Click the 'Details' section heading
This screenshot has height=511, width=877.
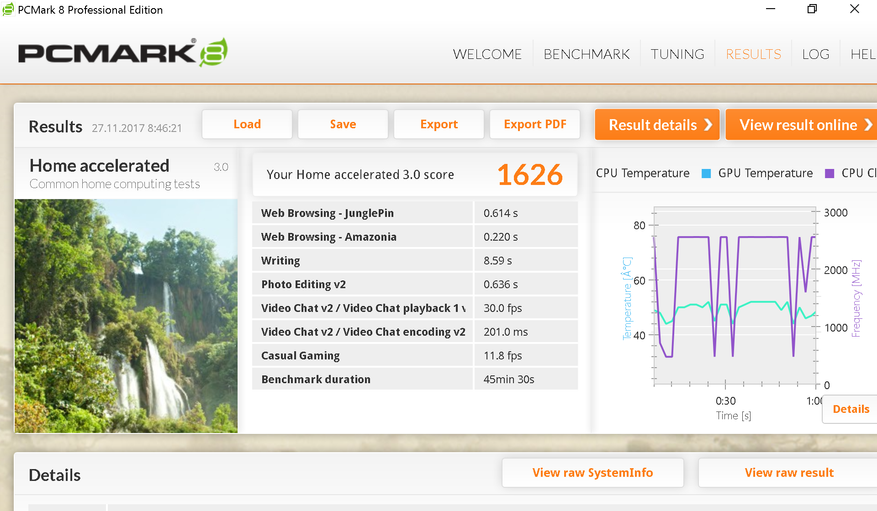click(55, 475)
